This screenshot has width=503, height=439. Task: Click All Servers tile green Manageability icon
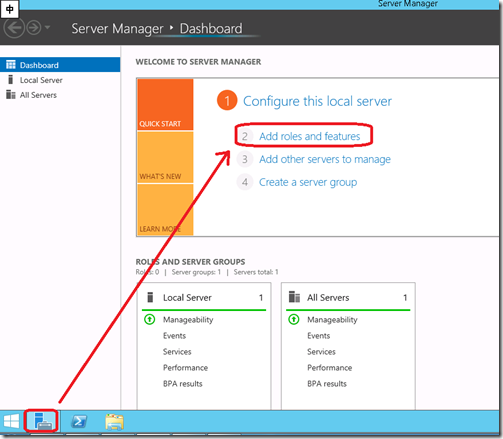pyautogui.click(x=294, y=319)
